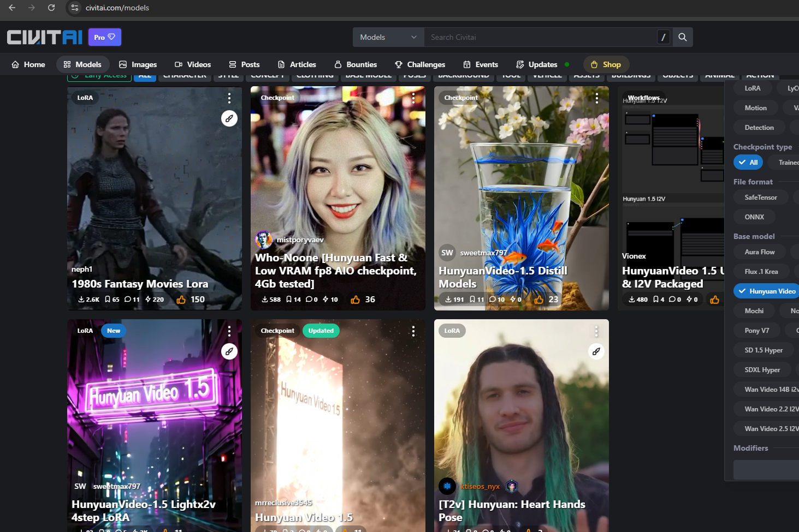
Task: Toggle the SDXL Hyper filter
Action: point(762,370)
